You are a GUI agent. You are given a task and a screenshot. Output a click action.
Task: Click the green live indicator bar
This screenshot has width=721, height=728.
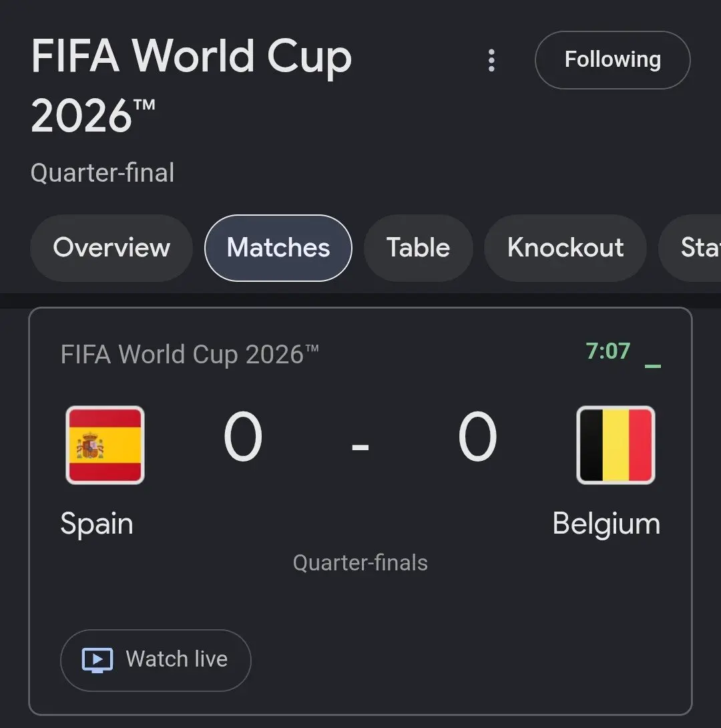click(x=653, y=366)
